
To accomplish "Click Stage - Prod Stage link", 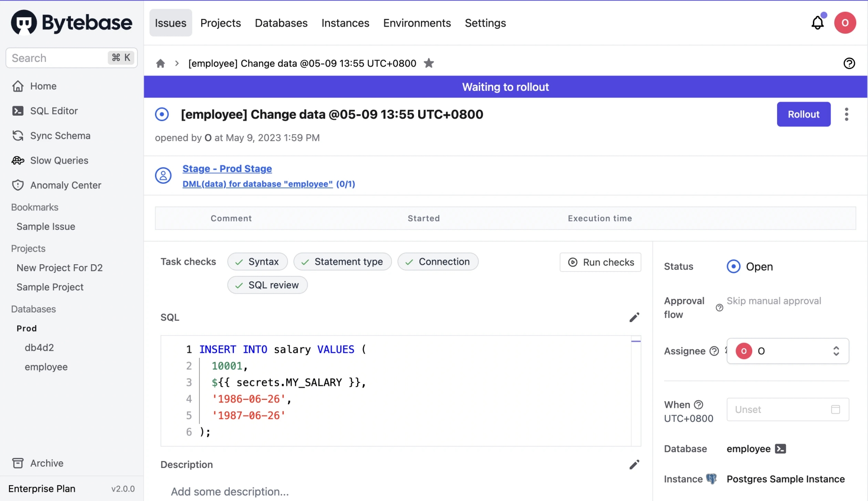I will 226,168.
